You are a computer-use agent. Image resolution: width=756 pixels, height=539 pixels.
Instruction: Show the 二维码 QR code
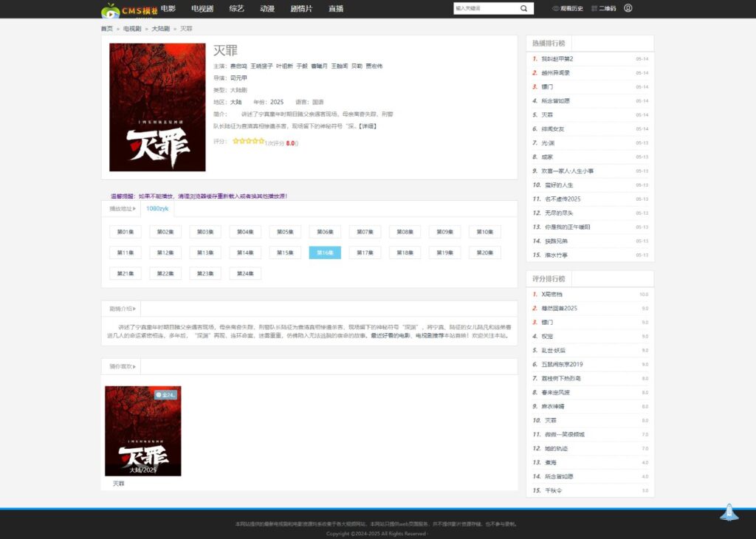604,8
